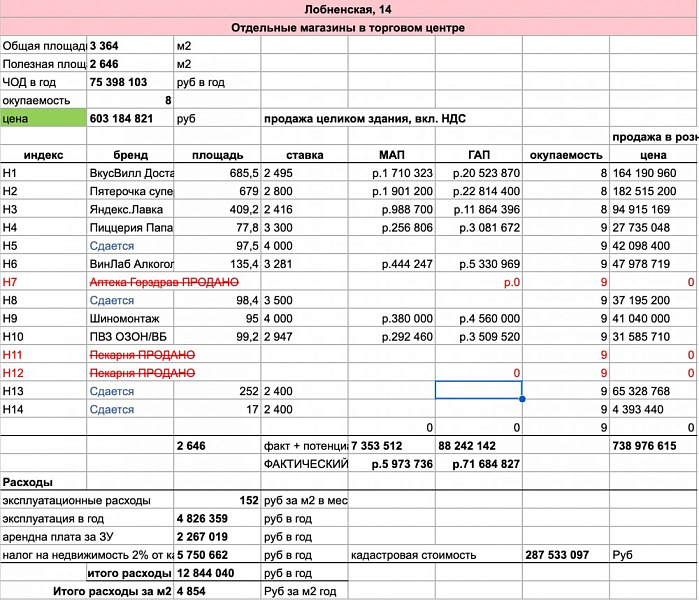Image resolution: width=699 pixels, height=600 pixels.
Task: Click the highlighted empty cell in row H13
Action: [x=478, y=390]
